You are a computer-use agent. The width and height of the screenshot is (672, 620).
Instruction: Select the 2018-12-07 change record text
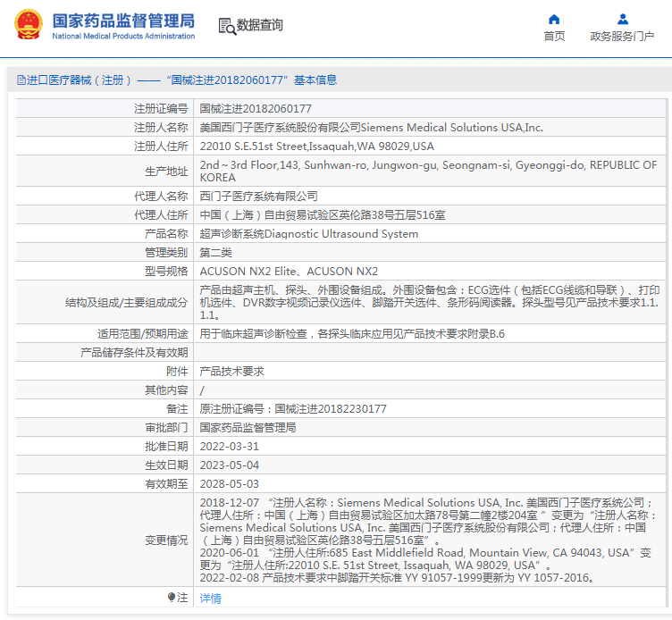[x=428, y=522]
